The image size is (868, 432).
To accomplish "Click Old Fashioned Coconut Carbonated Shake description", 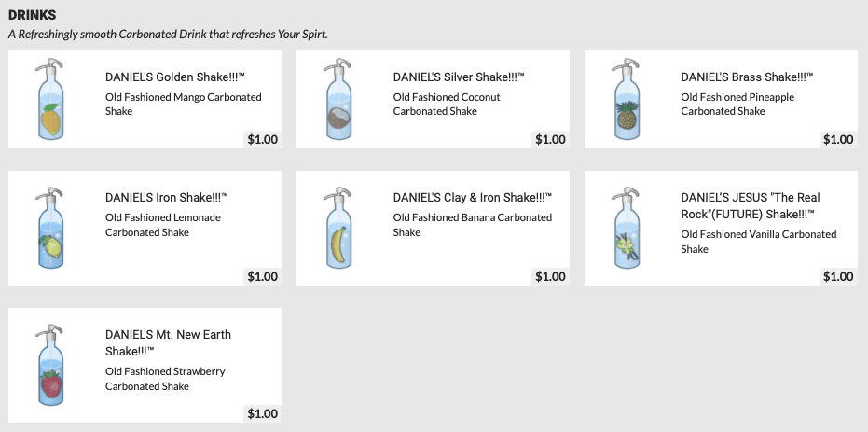I will click(447, 104).
